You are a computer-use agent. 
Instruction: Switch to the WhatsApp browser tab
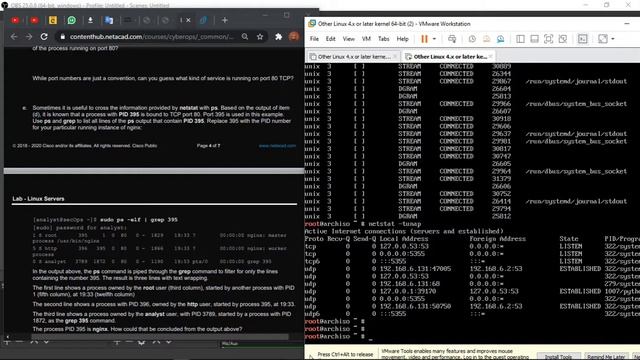71,20
